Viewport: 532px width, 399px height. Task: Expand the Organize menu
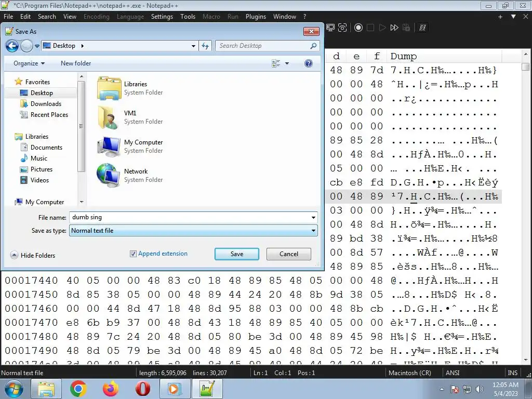click(29, 63)
